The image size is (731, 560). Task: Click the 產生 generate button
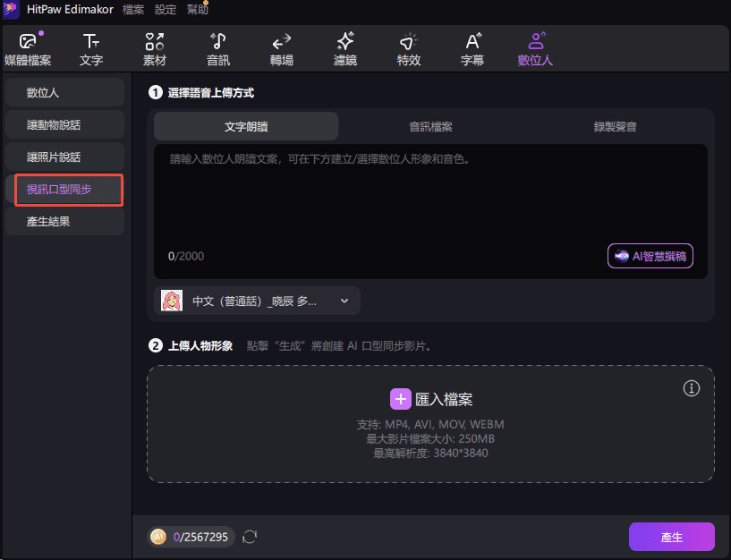pos(672,537)
